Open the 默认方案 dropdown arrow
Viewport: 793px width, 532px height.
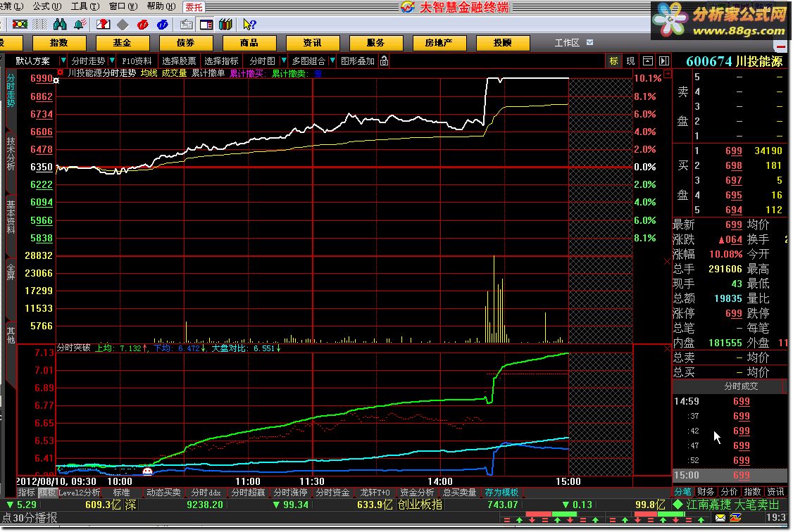(63, 61)
